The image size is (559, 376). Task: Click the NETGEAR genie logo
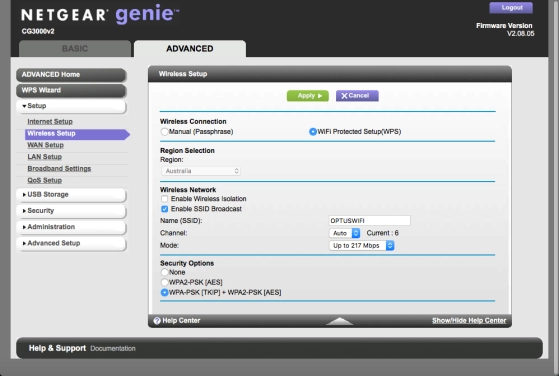coord(100,15)
